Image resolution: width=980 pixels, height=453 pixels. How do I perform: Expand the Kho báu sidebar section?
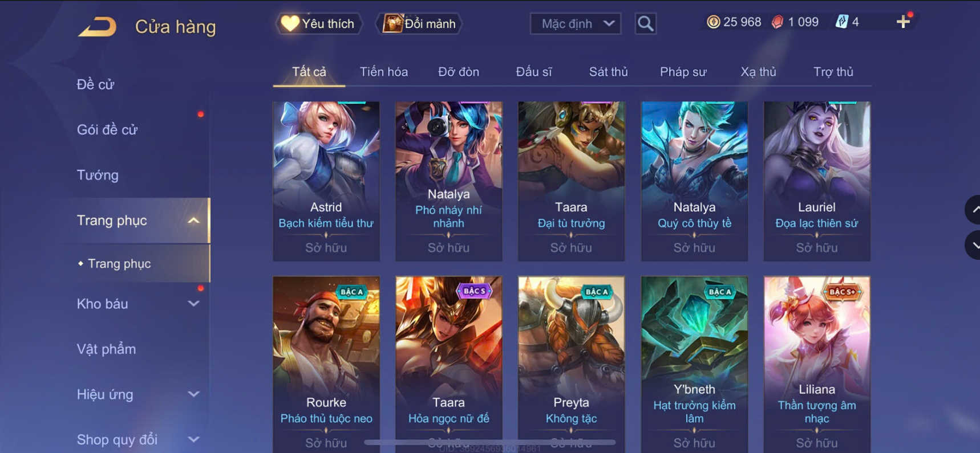click(193, 304)
